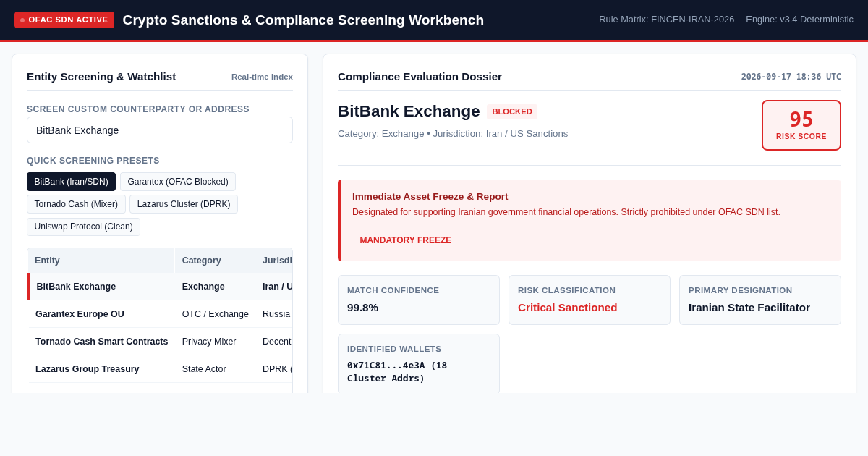
Task: Click the MANDATORY FREEZE tag
Action: 406,240
